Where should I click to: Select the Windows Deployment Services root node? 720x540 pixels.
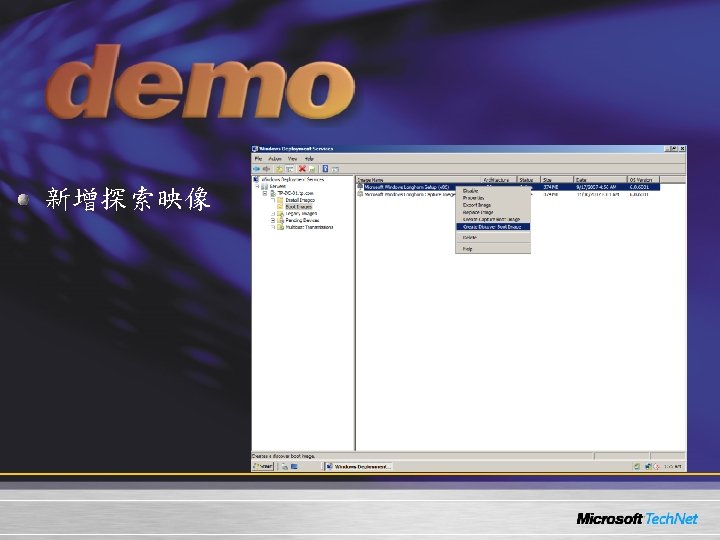point(292,180)
